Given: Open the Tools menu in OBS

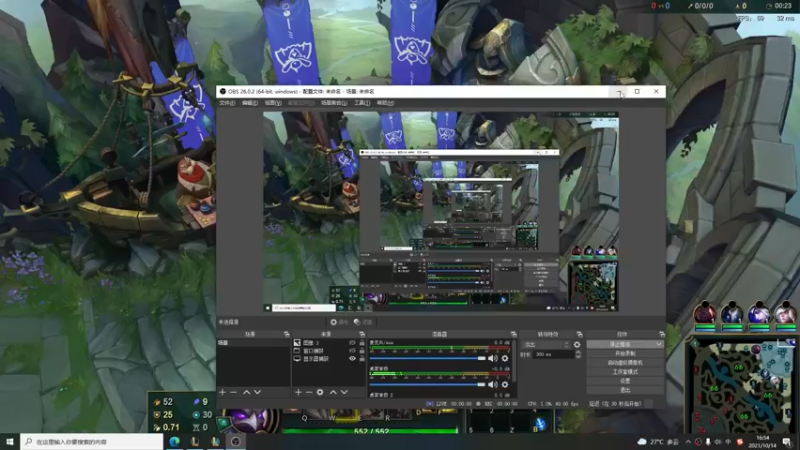Looking at the screenshot, I should [362, 103].
